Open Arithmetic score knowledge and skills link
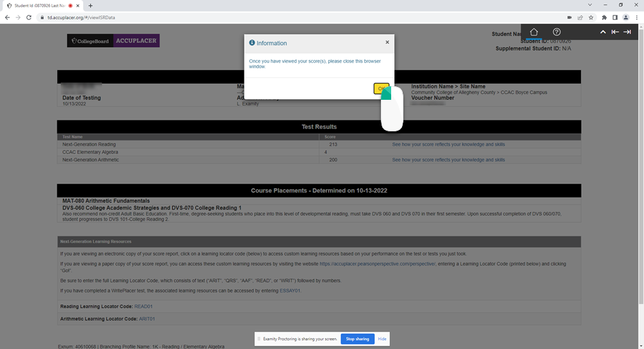This screenshot has height=349, width=644. tap(448, 160)
